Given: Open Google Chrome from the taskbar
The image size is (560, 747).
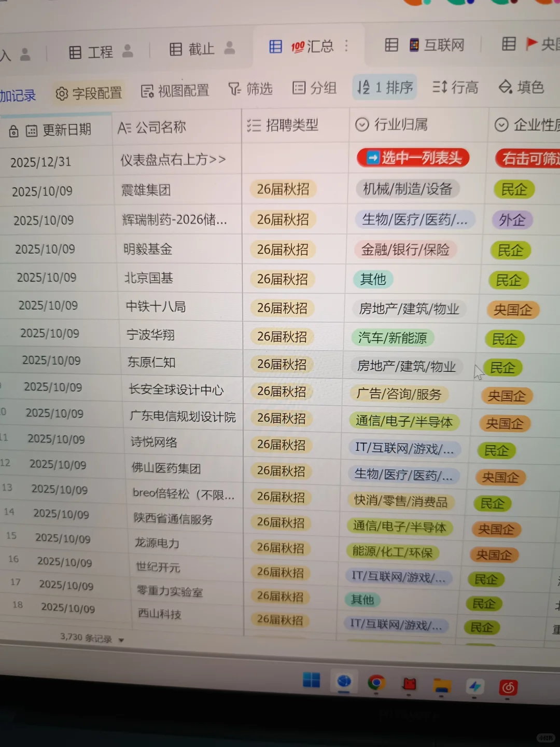Looking at the screenshot, I should [x=376, y=682].
